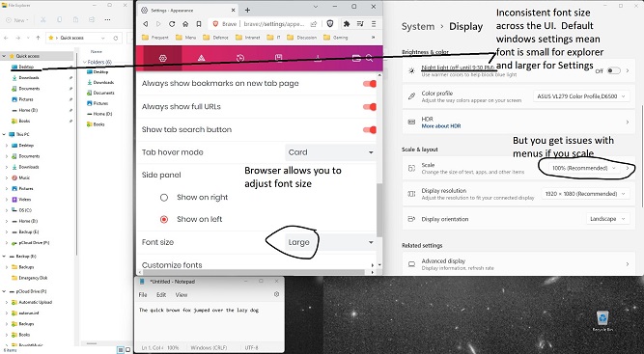
Task: Click the Notepad text editing area
Action: pos(210,322)
